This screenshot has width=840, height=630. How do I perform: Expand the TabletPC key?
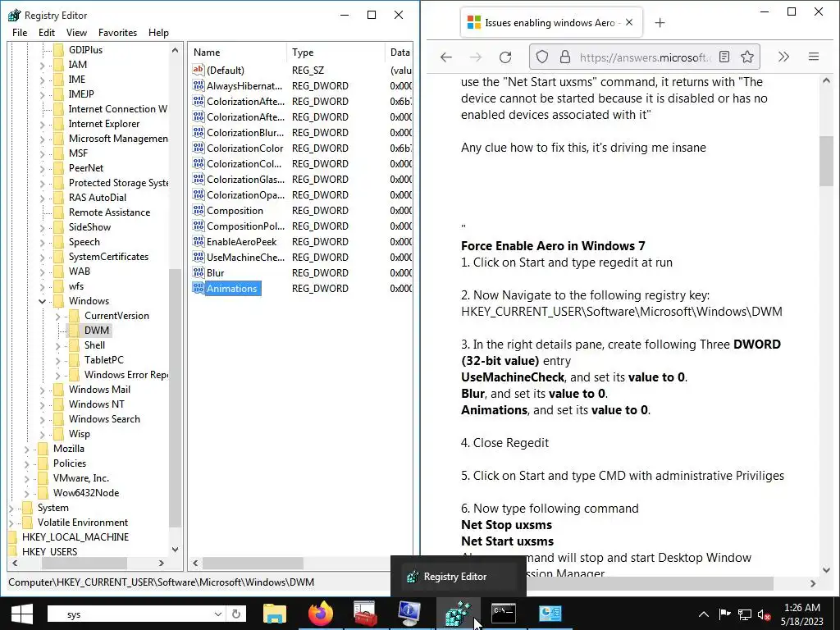pyautogui.click(x=58, y=360)
